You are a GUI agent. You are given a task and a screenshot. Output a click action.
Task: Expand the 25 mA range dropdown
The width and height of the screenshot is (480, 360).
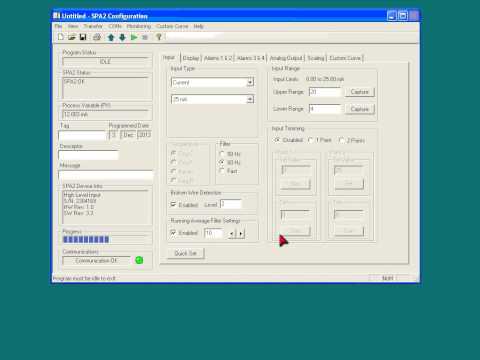[250, 99]
